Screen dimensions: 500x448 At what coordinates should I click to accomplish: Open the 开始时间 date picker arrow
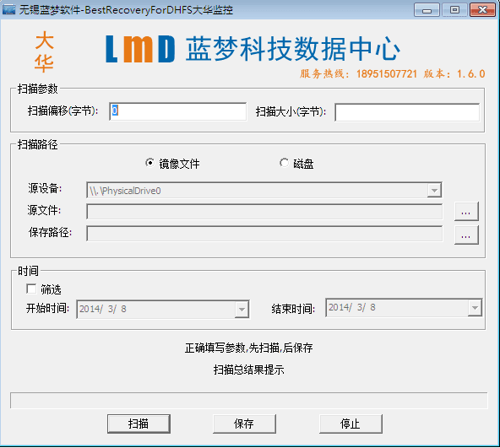[242, 309]
